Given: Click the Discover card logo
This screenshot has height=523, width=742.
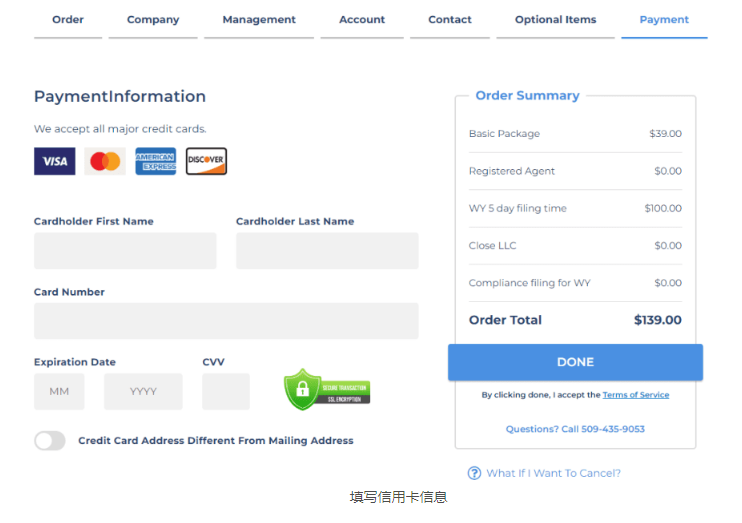Looking at the screenshot, I should tap(206, 161).
